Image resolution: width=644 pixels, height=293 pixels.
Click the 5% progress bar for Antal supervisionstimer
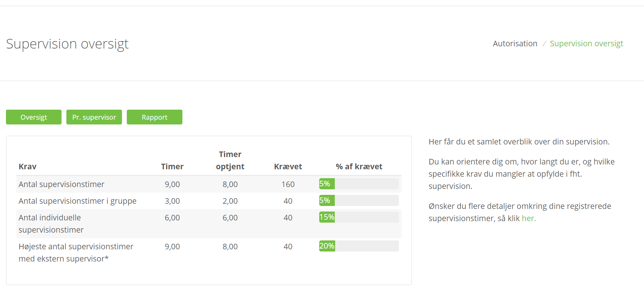click(359, 184)
